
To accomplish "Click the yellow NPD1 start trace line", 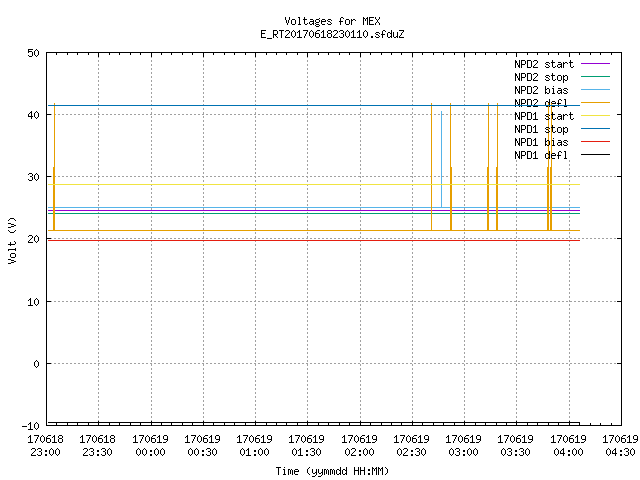I will (314, 184).
